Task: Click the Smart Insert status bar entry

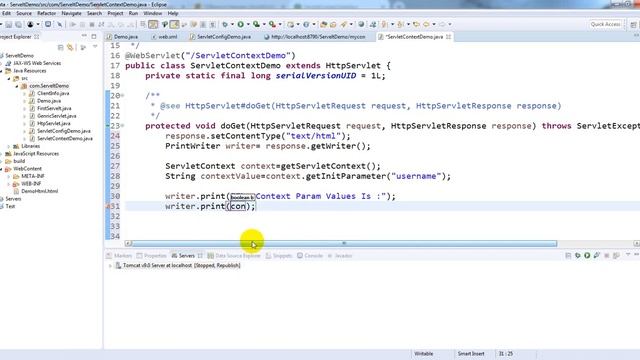Action: pos(471,354)
